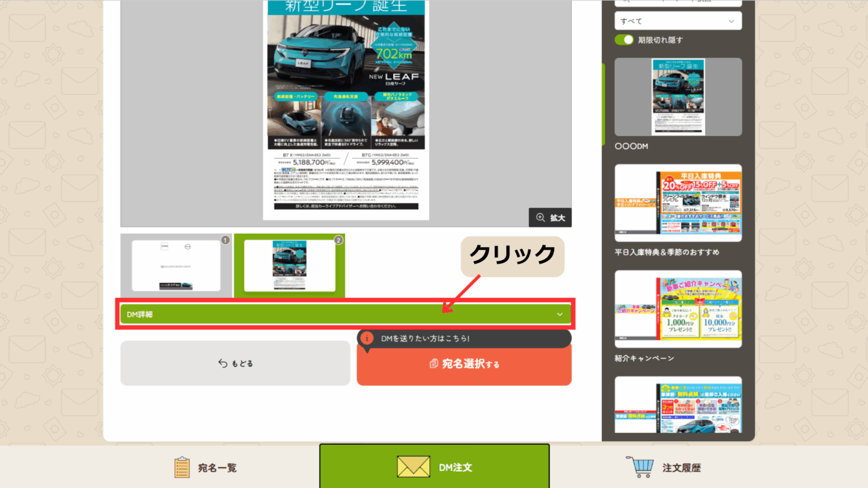The image size is (868, 488).
Task: Click the page number 2 badge
Action: coord(339,240)
